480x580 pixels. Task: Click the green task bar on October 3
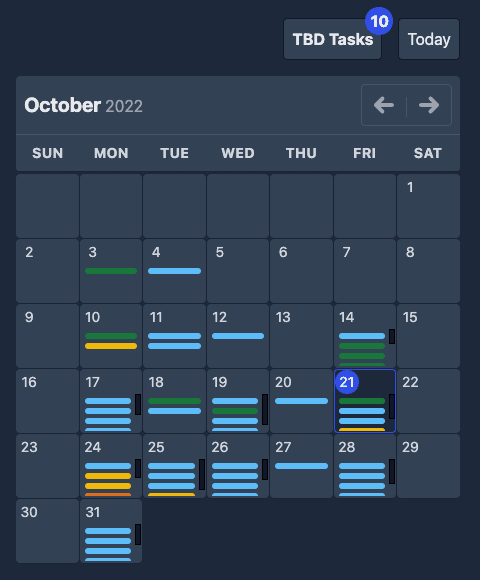[x=111, y=271]
